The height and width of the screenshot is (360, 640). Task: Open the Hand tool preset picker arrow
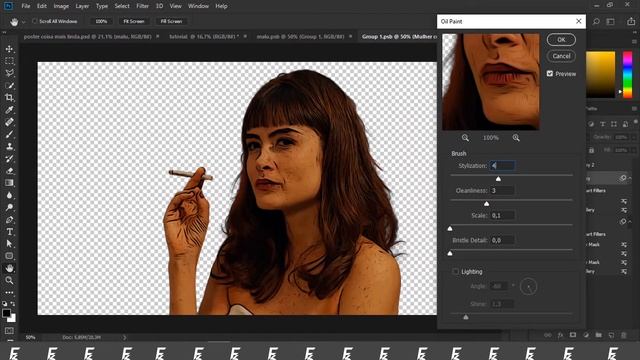click(24, 22)
